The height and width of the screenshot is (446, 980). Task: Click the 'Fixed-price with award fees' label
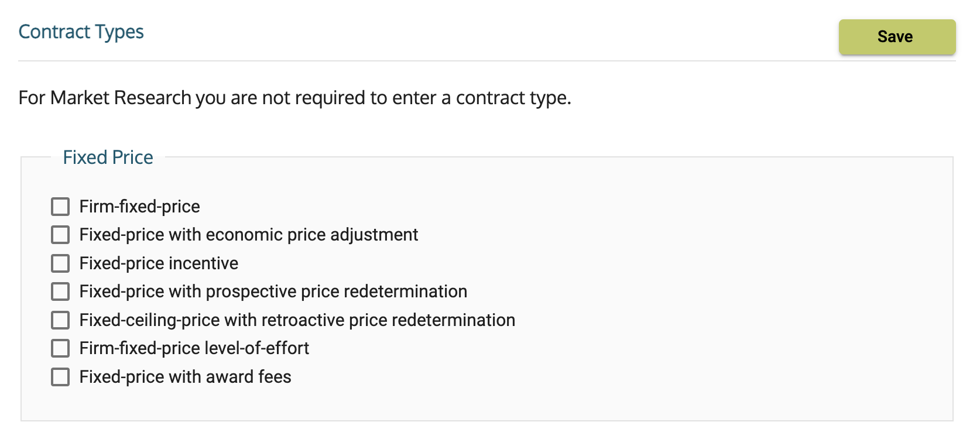click(x=185, y=377)
